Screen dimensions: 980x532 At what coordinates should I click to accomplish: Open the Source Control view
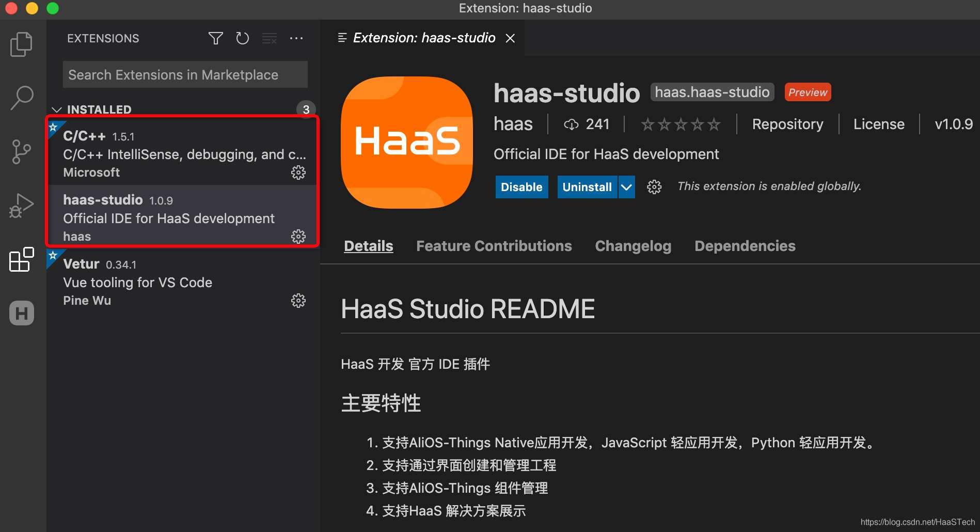point(21,152)
